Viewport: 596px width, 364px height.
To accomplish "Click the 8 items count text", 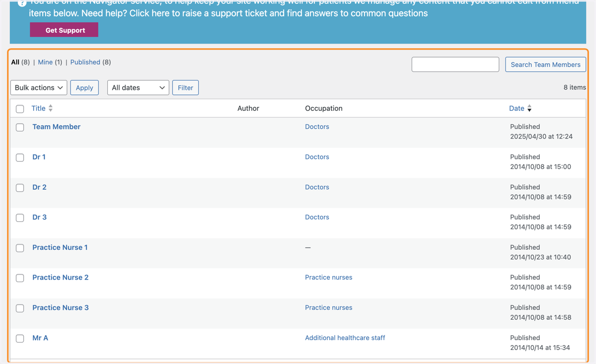I will (x=575, y=87).
